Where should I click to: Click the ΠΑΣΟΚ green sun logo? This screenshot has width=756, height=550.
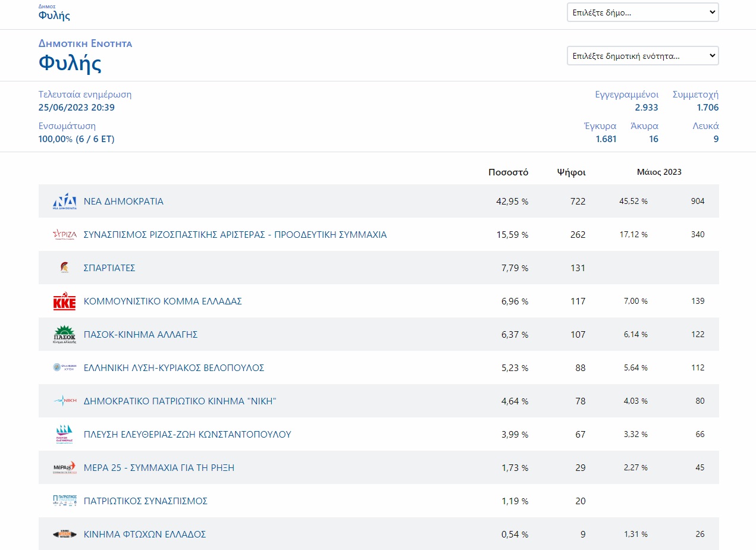pos(64,335)
